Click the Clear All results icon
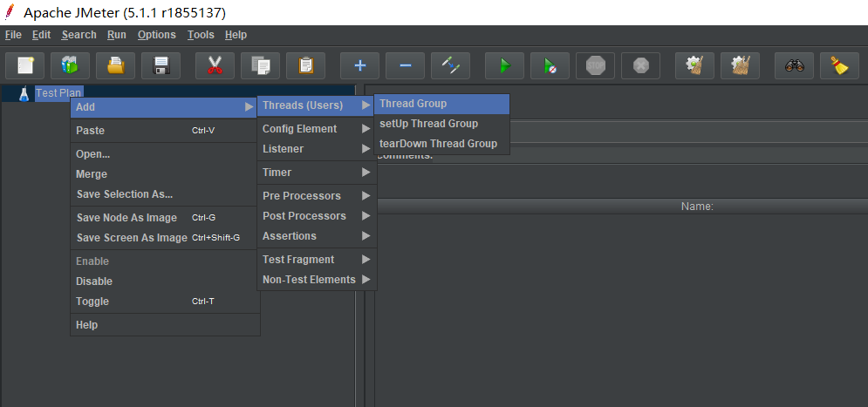This screenshot has width=868, height=407. tap(740, 66)
